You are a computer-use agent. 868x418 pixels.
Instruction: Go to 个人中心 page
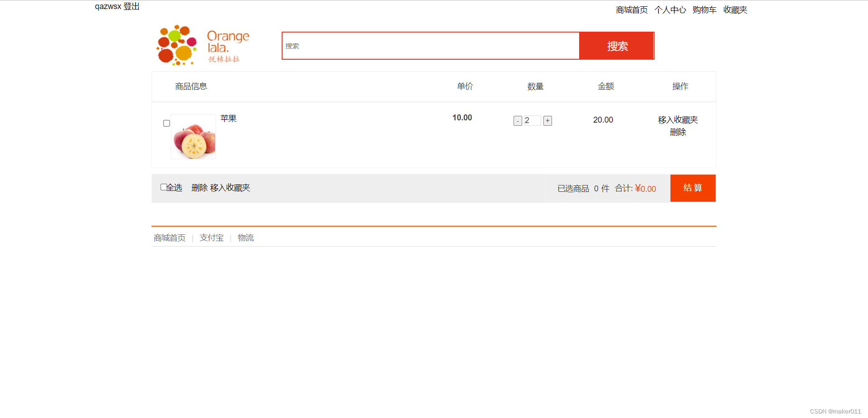(670, 10)
